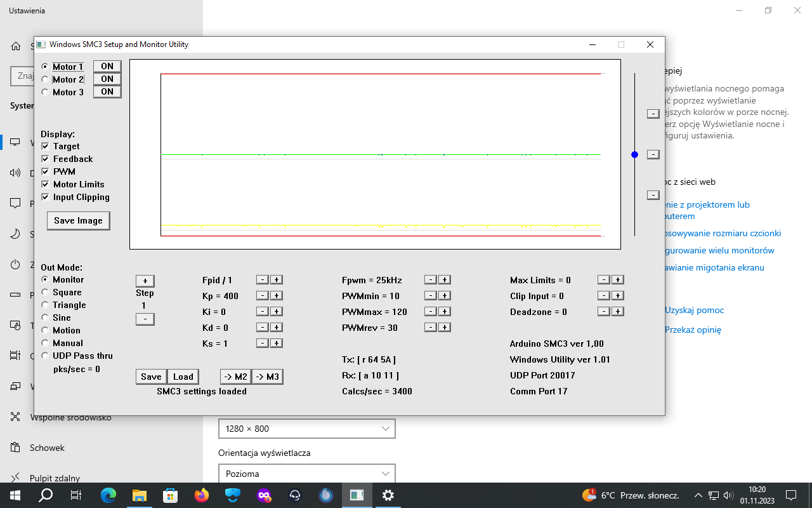Toggle the PWM display checkbox
Image resolution: width=812 pixels, height=508 pixels.
tap(45, 172)
